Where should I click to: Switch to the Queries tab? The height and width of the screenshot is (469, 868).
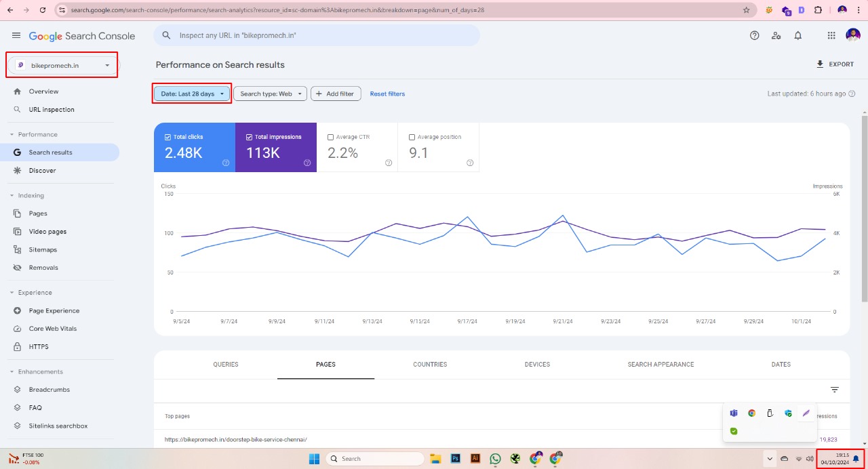(x=226, y=365)
